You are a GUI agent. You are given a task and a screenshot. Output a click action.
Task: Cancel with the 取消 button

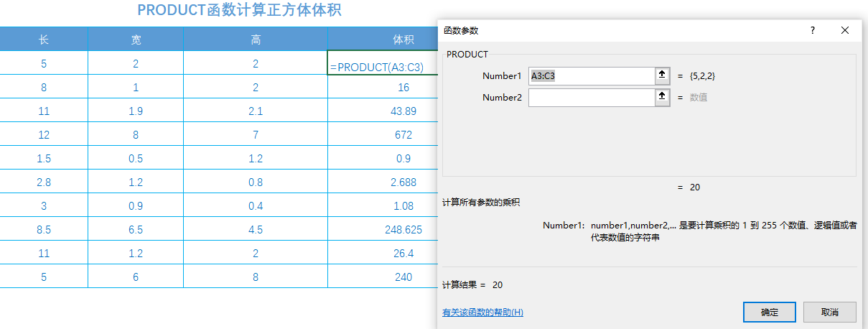(x=830, y=312)
